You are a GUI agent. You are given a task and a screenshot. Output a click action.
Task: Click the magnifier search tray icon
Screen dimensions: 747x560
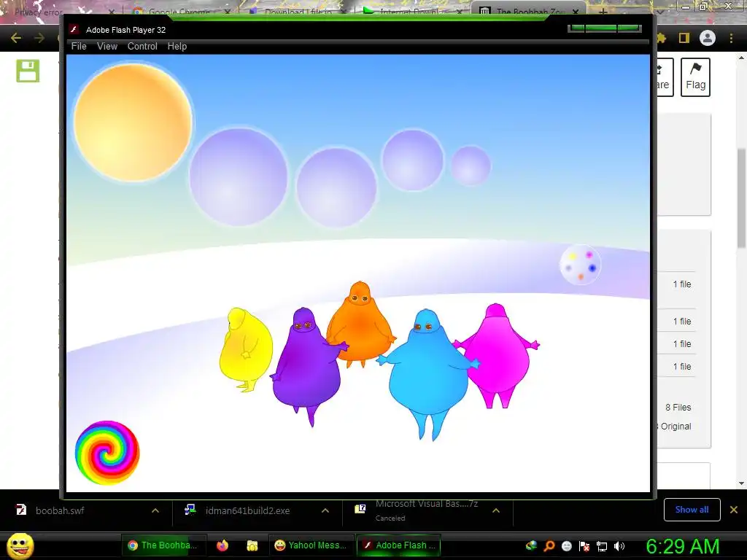coord(549,546)
